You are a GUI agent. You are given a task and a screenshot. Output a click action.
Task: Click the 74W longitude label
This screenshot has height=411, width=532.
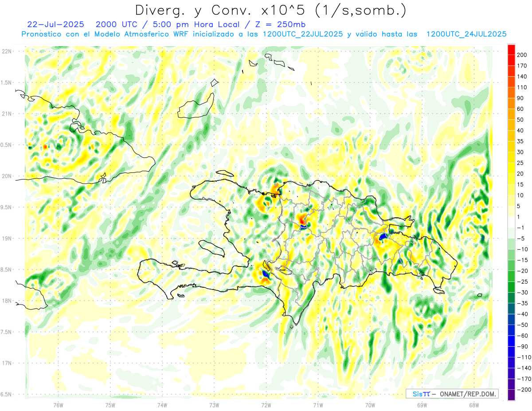point(162,405)
